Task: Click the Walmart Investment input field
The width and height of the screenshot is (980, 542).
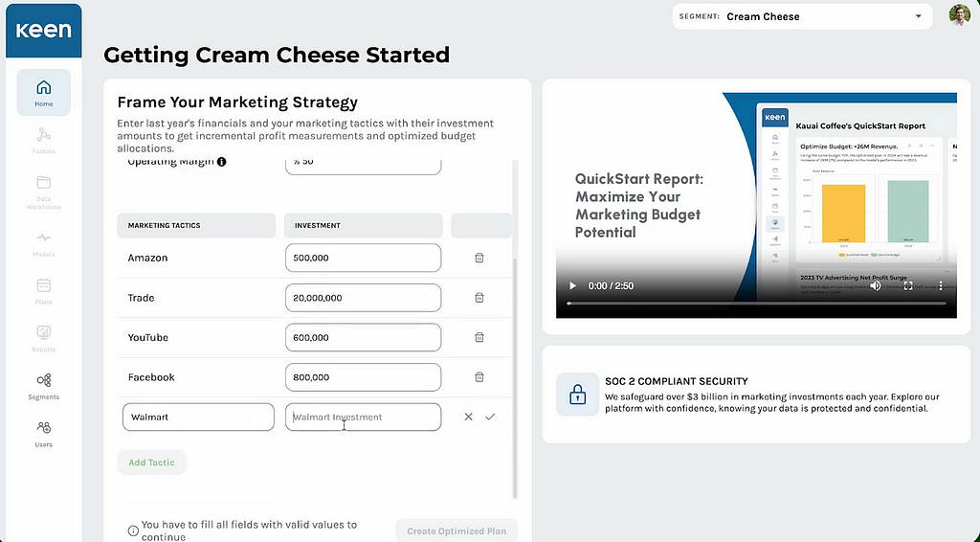Action: [363, 417]
